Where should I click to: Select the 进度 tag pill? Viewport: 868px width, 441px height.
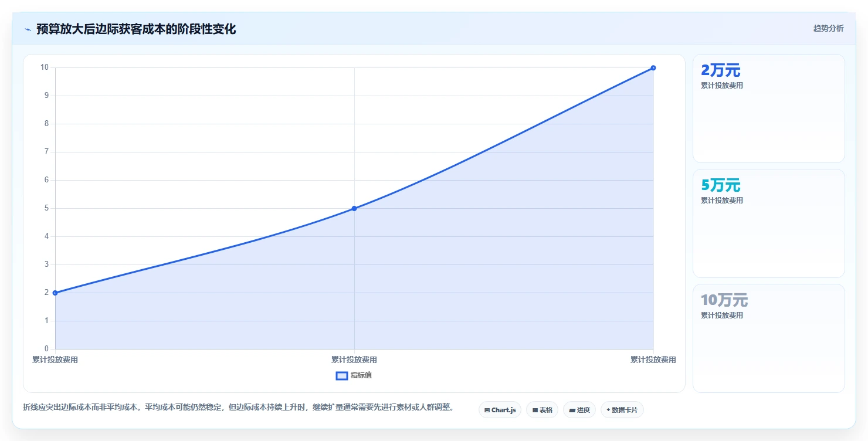pyautogui.click(x=579, y=410)
